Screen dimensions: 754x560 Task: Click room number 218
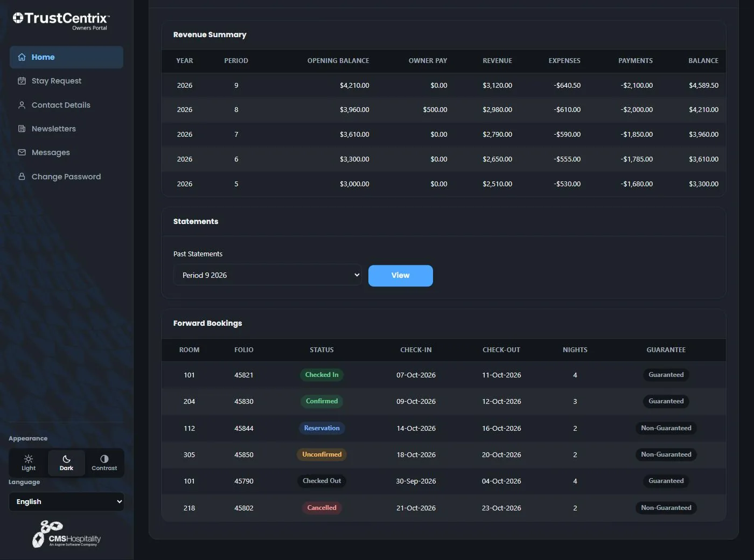189,508
